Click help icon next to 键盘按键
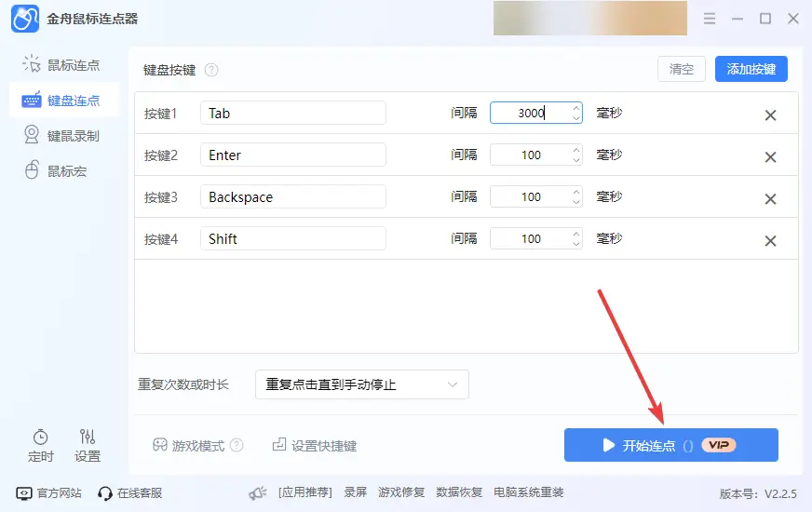This screenshot has width=812, height=512. [211, 70]
